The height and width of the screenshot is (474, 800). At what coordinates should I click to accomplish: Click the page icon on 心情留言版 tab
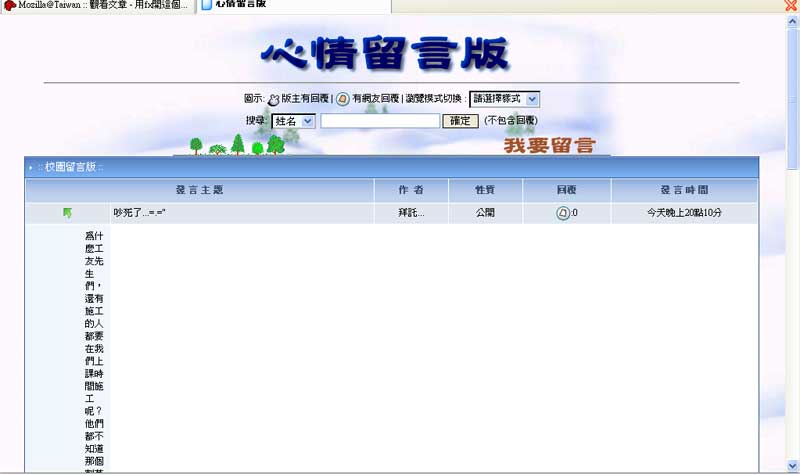pos(207,5)
